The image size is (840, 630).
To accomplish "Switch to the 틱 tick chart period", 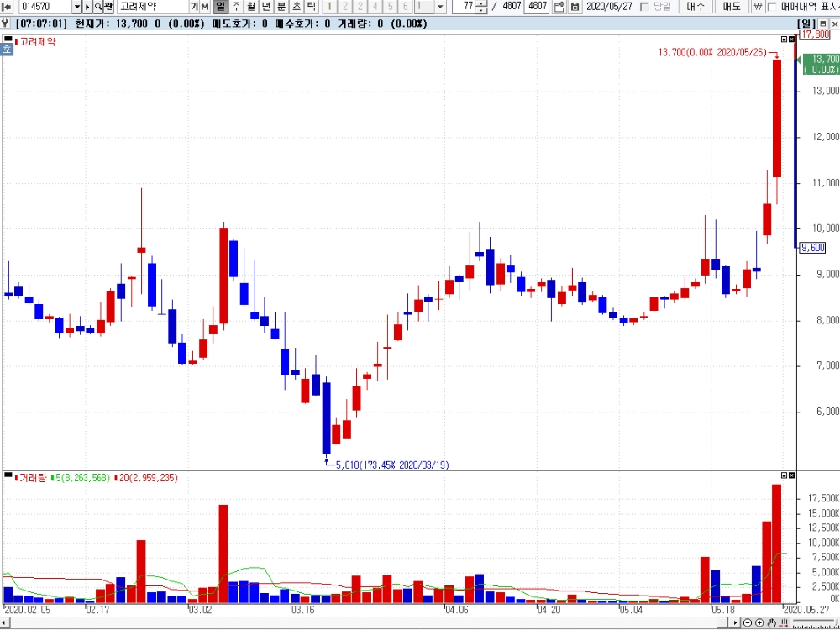I will 311,7.
